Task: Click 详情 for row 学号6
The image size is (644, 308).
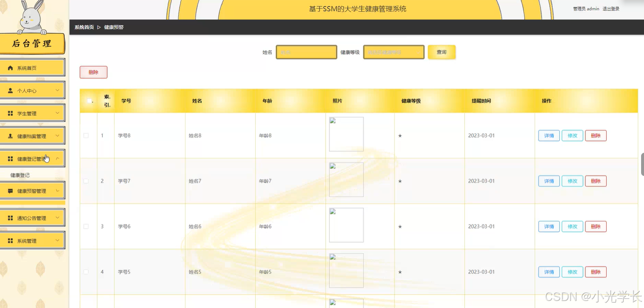Action: [x=549, y=227]
